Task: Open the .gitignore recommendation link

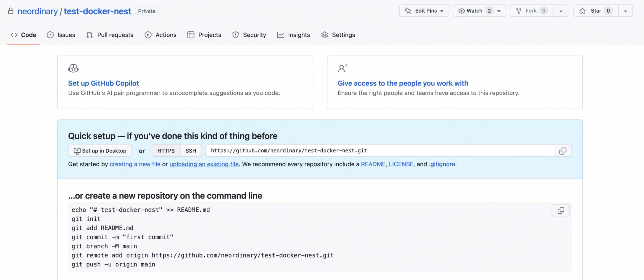Action: (442, 164)
